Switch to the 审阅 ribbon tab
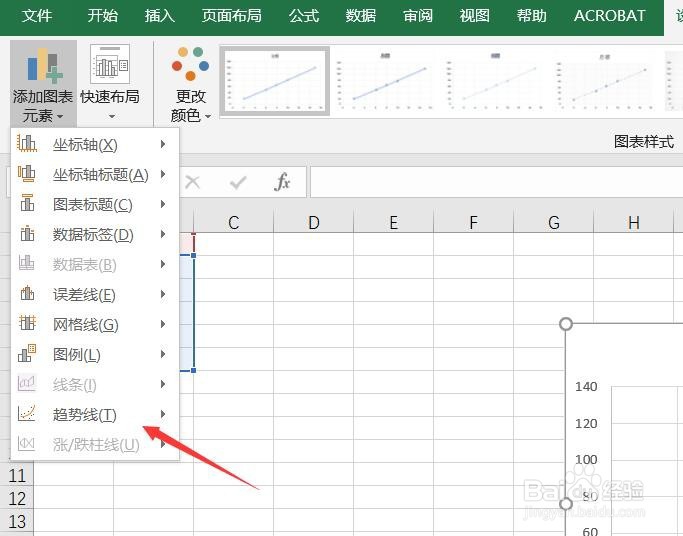Screen dimensions: 683x536 coord(418,16)
